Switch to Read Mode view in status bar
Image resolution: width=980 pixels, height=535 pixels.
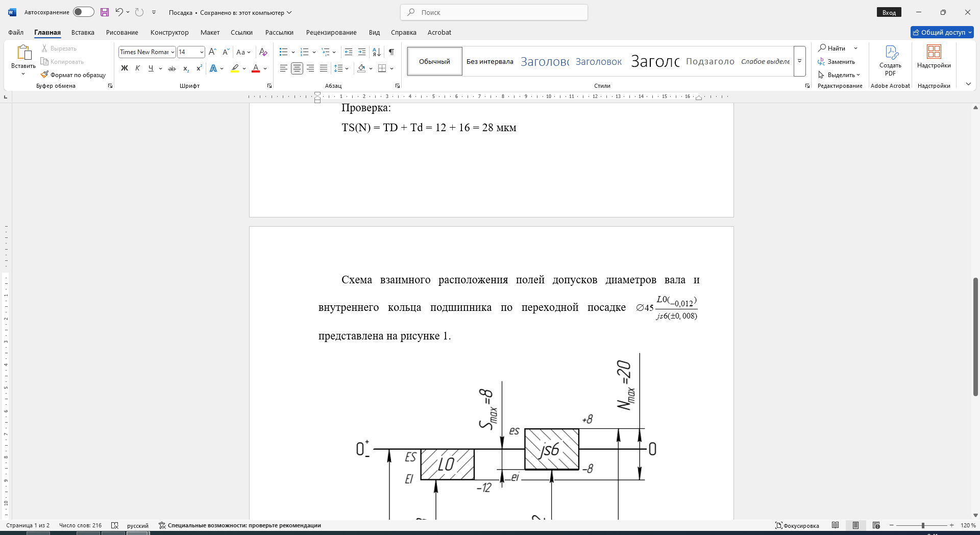click(835, 525)
